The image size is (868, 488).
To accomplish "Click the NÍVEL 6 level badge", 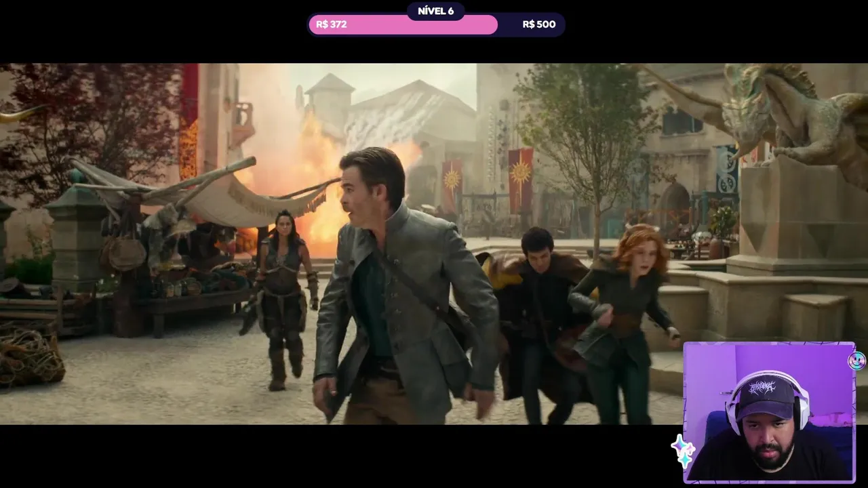I will click(435, 11).
